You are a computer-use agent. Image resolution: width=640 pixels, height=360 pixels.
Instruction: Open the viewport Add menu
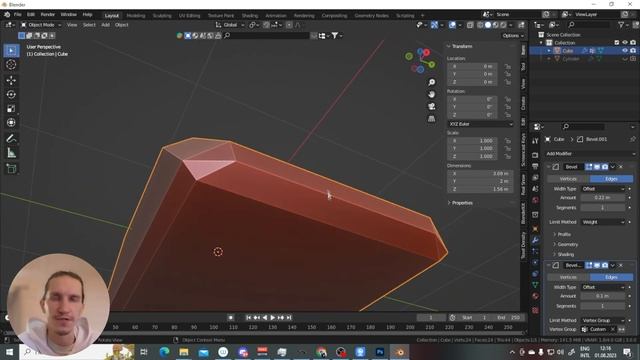click(x=105, y=25)
